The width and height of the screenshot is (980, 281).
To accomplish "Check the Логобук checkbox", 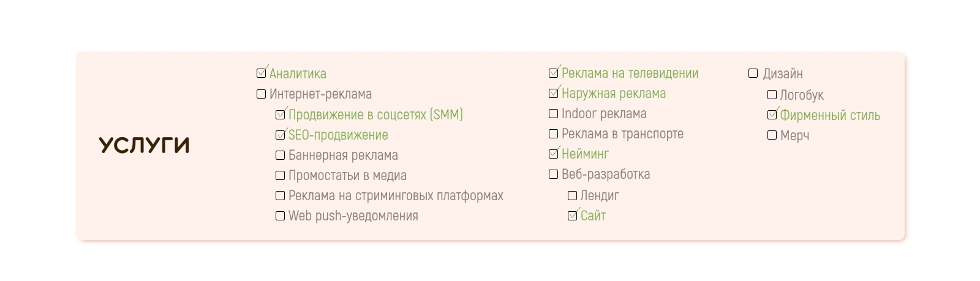I will (x=772, y=95).
